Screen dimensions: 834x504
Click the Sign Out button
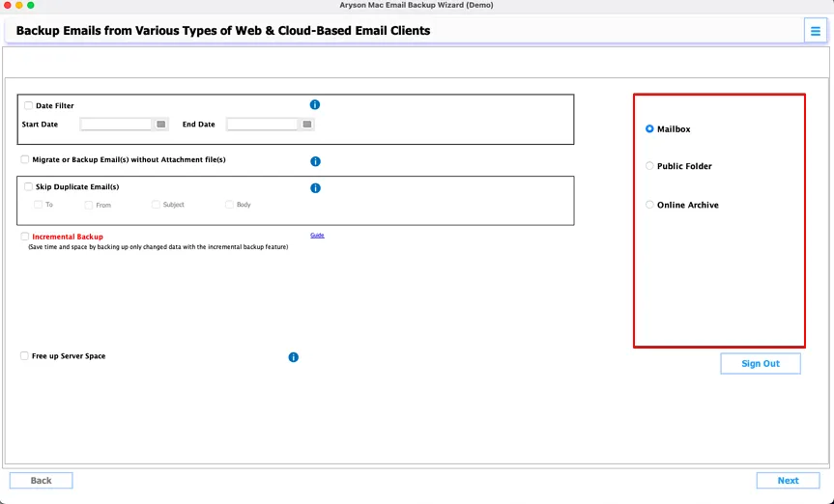(x=760, y=364)
